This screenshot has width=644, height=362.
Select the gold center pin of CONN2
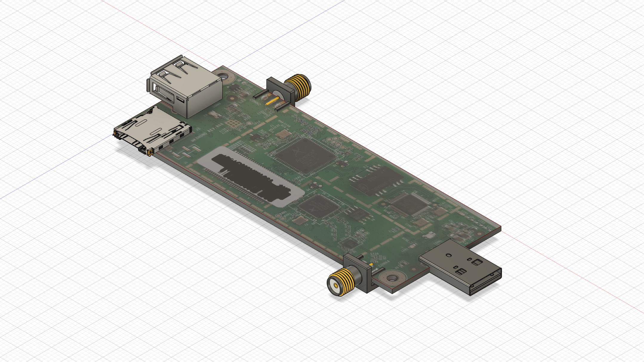pyautogui.click(x=272, y=101)
